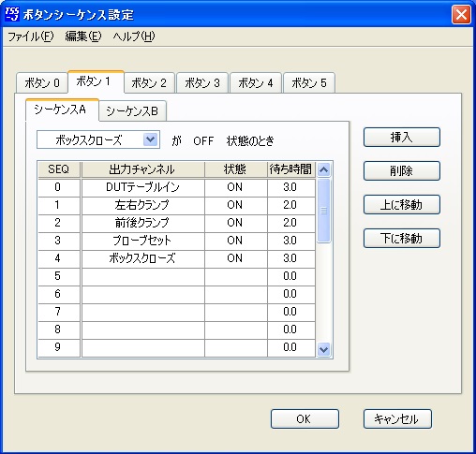Click the 挿入 button
Screen dimensions: 476x454
402,137
